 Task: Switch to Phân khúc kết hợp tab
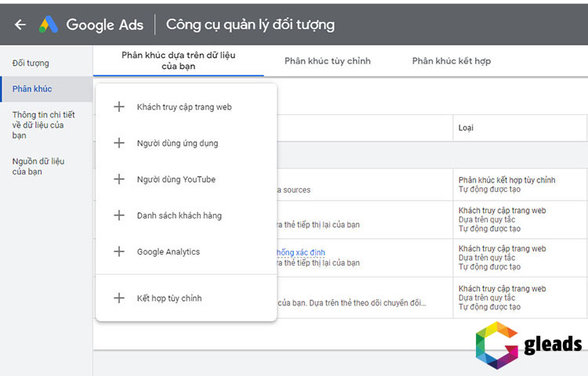[452, 61]
